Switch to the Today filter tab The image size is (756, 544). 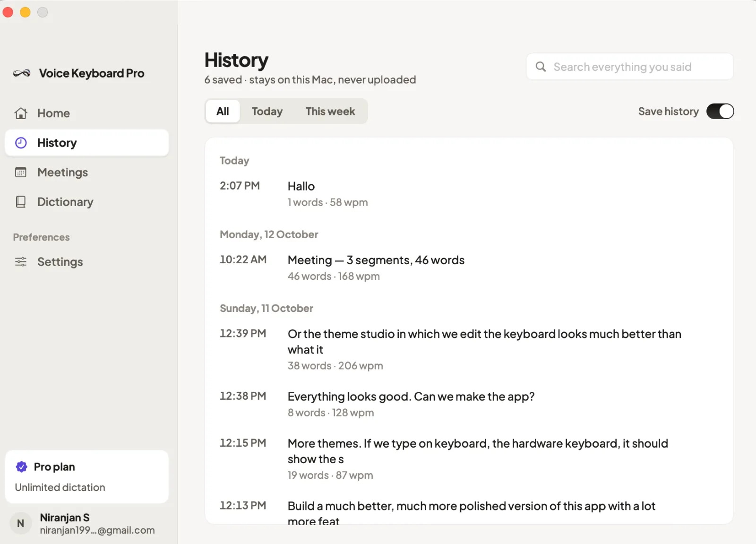tap(267, 112)
